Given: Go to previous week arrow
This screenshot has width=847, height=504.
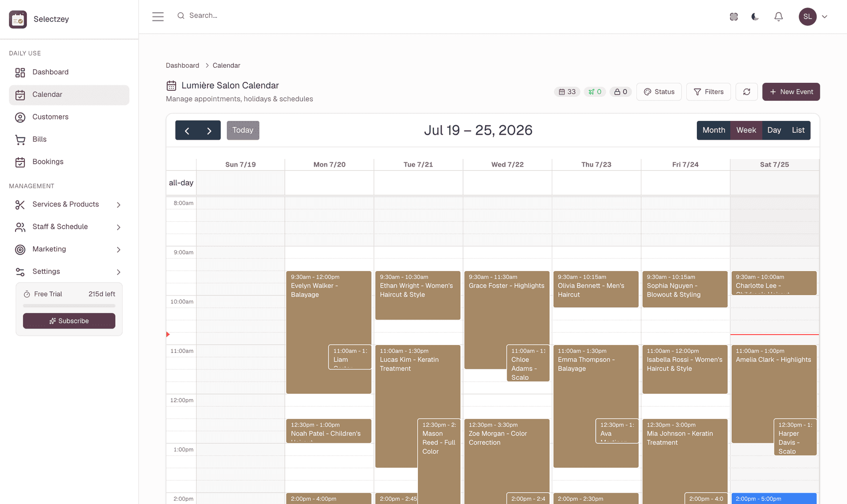Looking at the screenshot, I should click(x=187, y=130).
